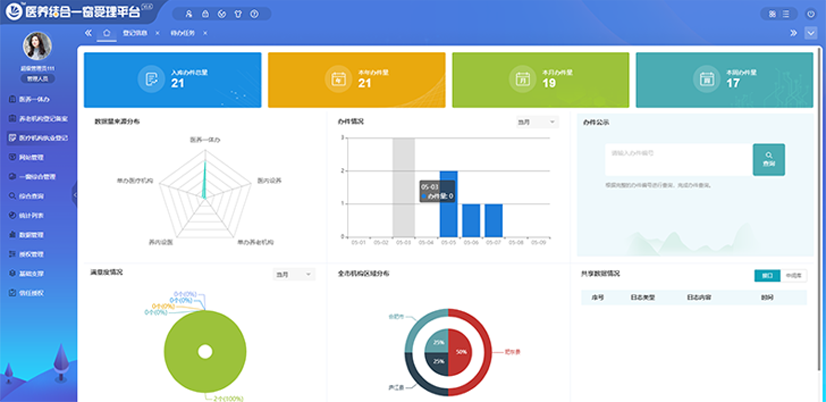Click the lock icon in header
Viewport: 826px width, 402px height.
point(206,14)
